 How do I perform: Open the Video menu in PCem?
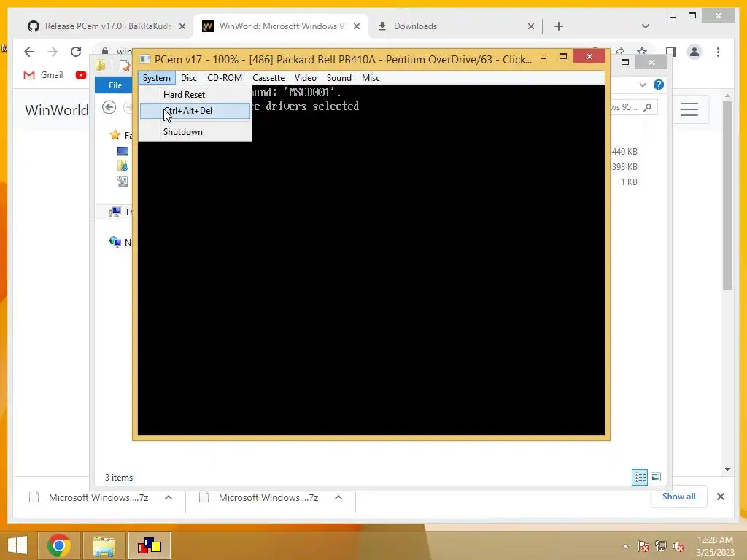pyautogui.click(x=306, y=77)
